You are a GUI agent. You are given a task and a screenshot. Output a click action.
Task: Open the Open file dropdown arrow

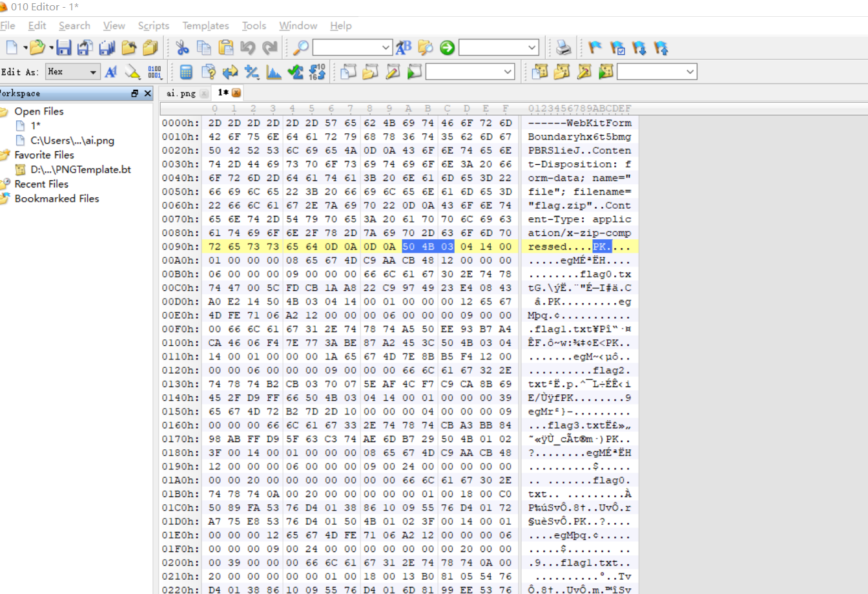coord(51,48)
